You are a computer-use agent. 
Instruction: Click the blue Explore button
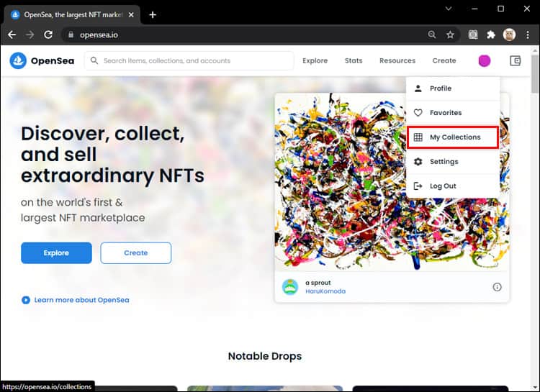[x=56, y=253]
